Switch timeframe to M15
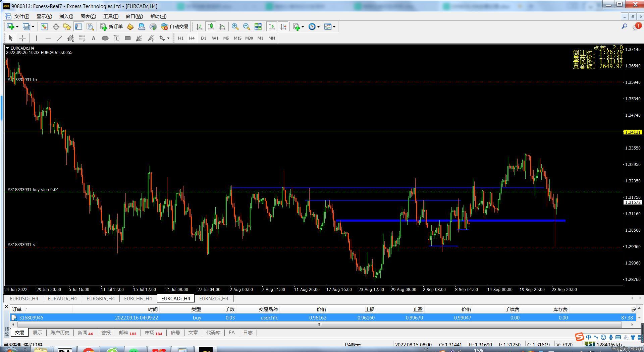Screen dimensions: 644x352 [x=238, y=38]
